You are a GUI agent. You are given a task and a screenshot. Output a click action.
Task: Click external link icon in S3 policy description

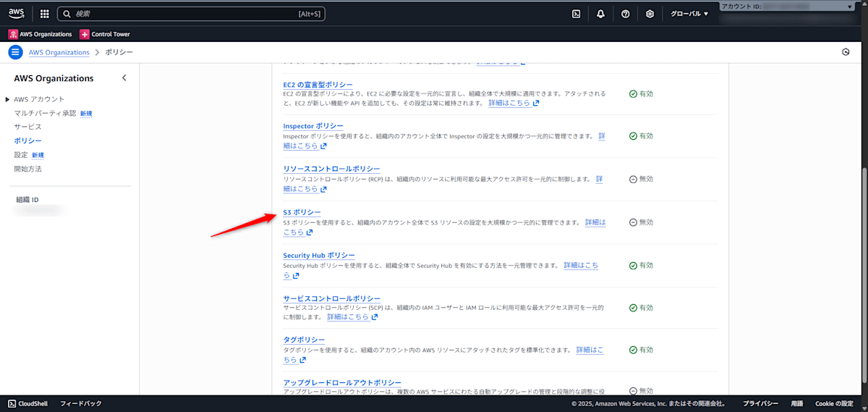310,232
